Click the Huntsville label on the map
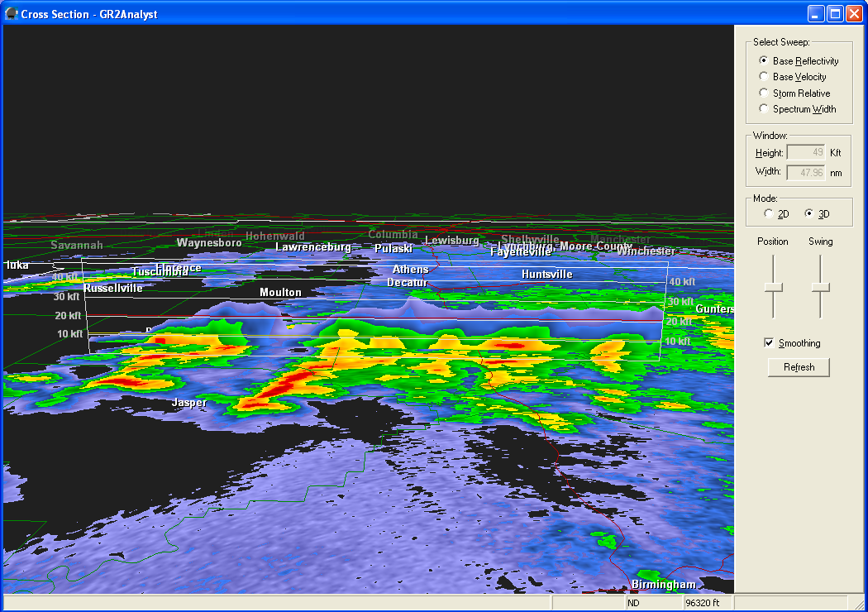The image size is (868, 612). point(546,274)
